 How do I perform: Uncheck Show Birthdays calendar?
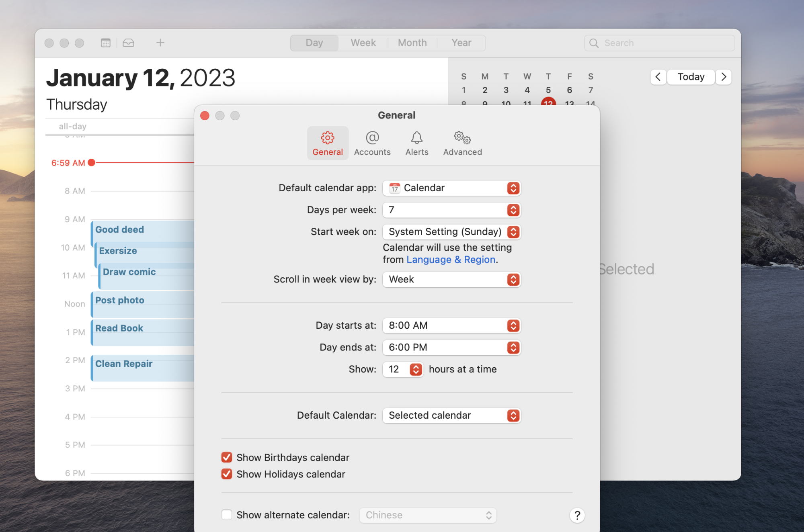pos(227,457)
